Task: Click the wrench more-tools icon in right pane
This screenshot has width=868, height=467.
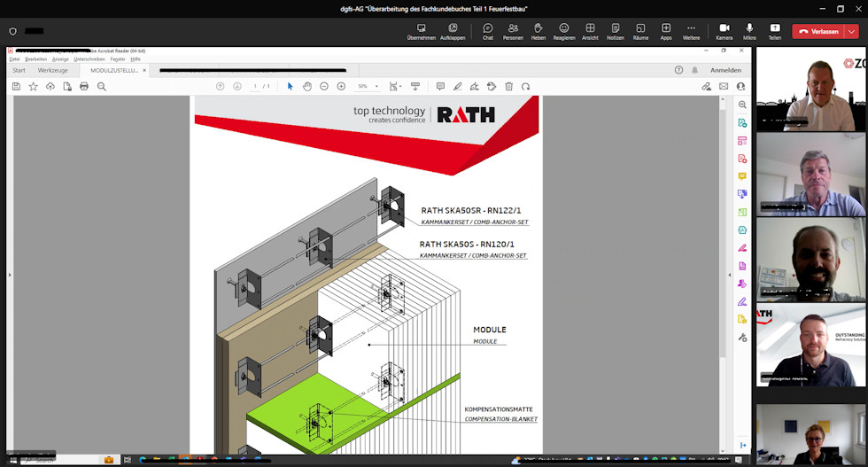Action: (742, 338)
